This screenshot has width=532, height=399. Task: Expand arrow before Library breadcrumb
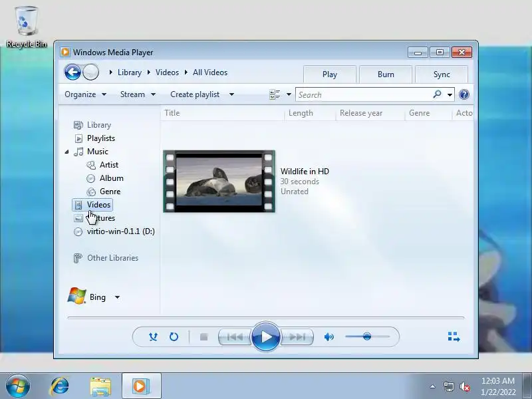point(111,72)
